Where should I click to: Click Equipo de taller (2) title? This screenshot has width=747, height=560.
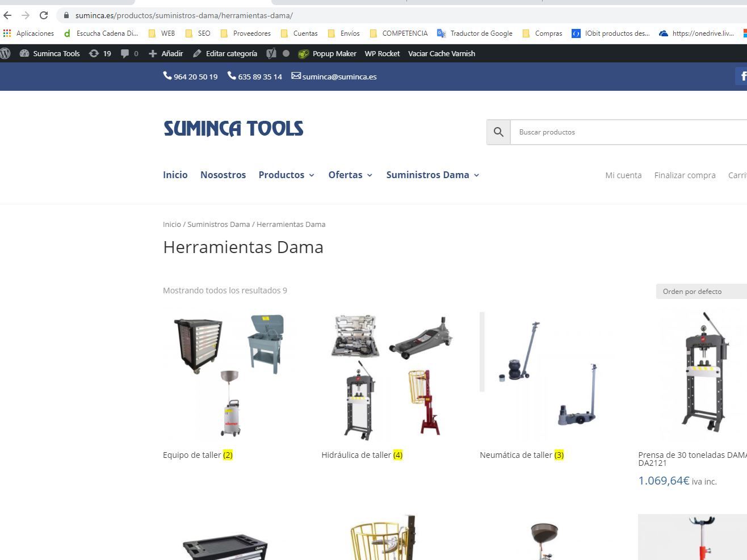point(198,455)
